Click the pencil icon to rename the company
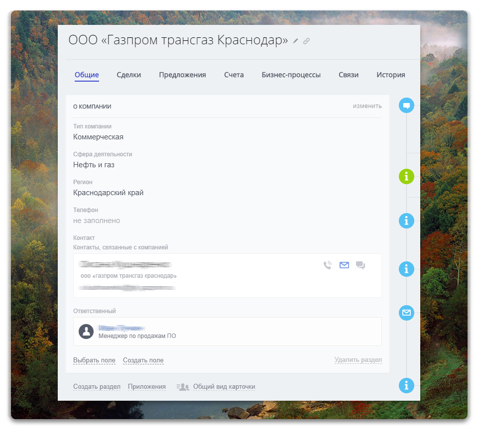This screenshot has height=448, width=478. click(295, 41)
